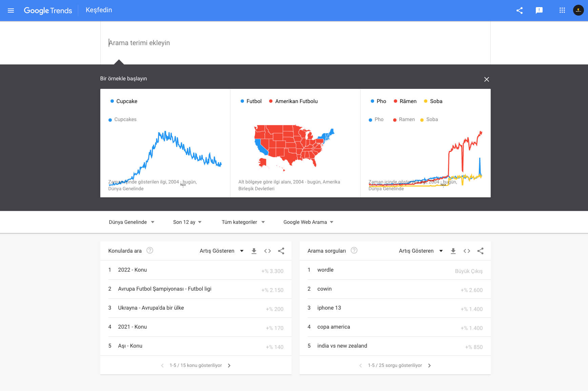Viewport: 588px width, 391px height.
Task: Click '+% 3.300' value for 2022 topic
Action: pos(272,271)
